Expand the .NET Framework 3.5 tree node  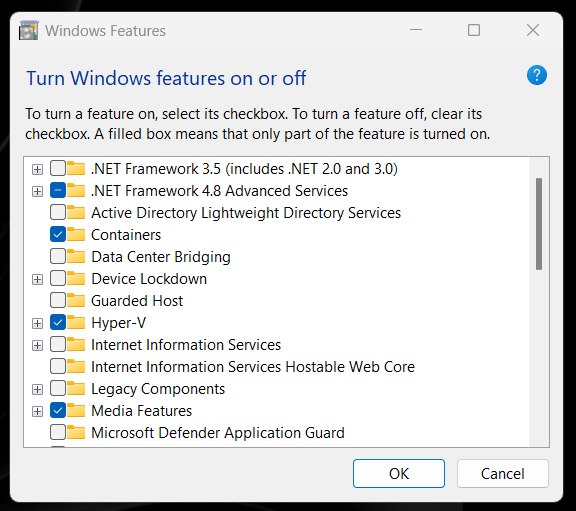pos(37,169)
